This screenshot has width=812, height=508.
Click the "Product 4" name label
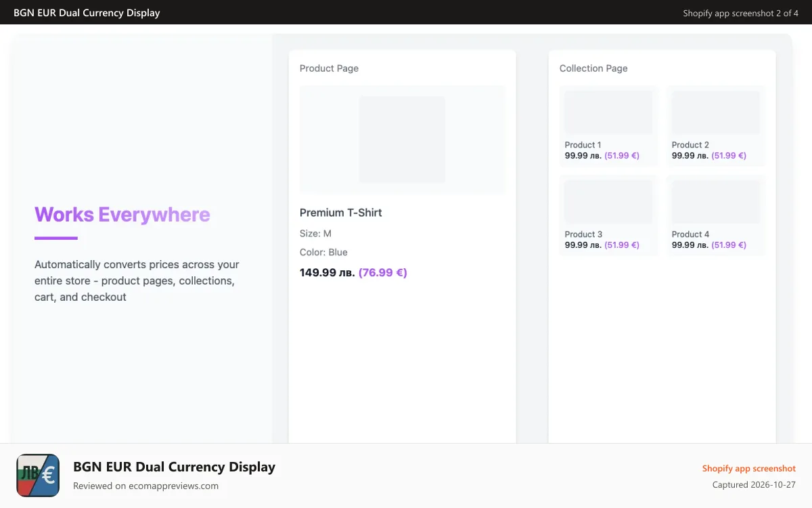pyautogui.click(x=690, y=234)
